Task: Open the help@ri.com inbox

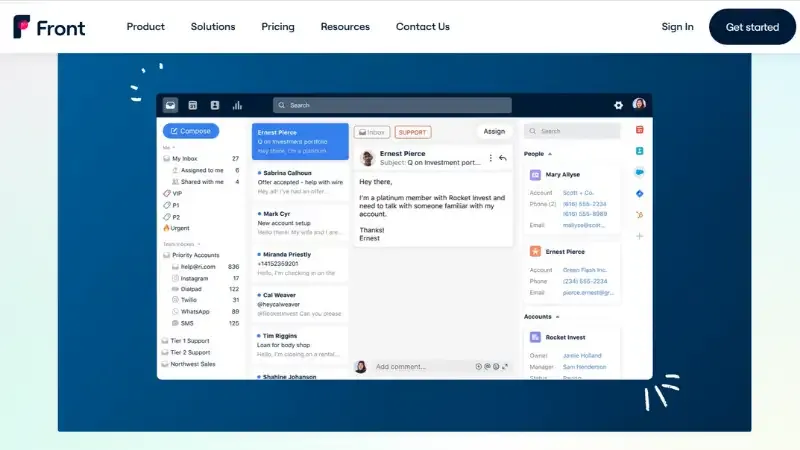Action: (205, 267)
